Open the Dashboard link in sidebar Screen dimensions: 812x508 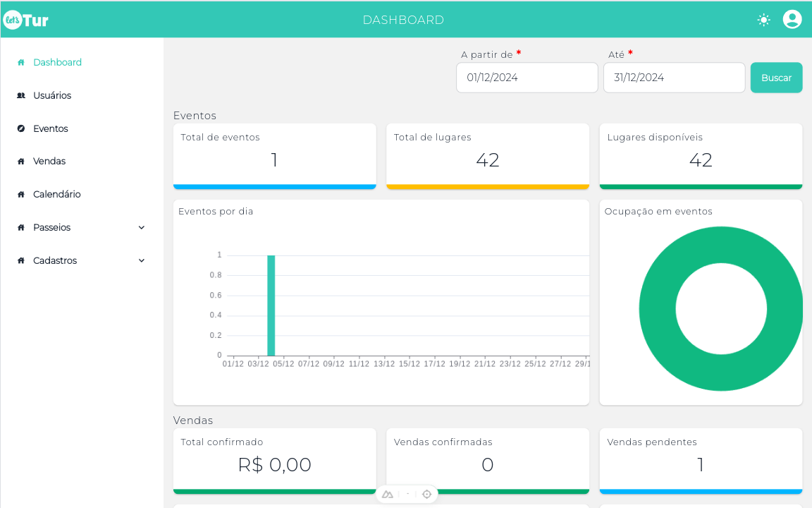59,62
